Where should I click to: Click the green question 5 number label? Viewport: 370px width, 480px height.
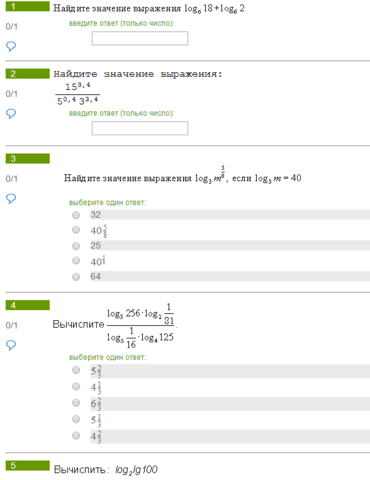[28, 466]
